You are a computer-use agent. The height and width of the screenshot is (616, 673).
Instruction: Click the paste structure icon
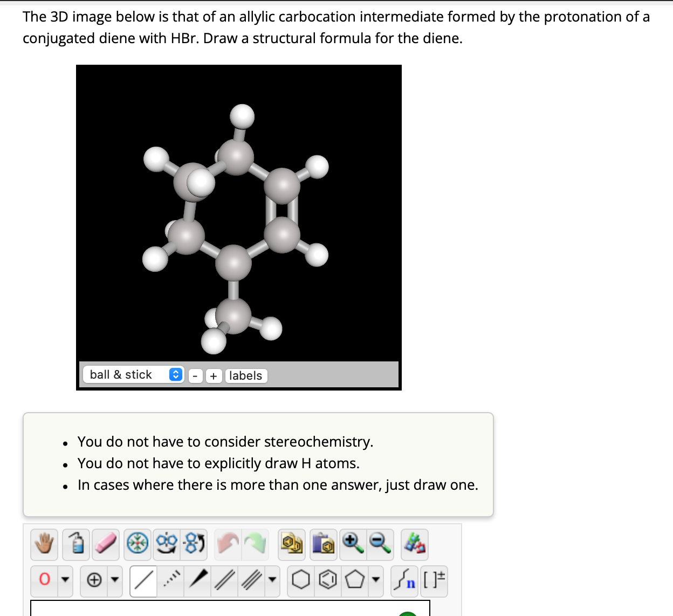click(x=323, y=544)
